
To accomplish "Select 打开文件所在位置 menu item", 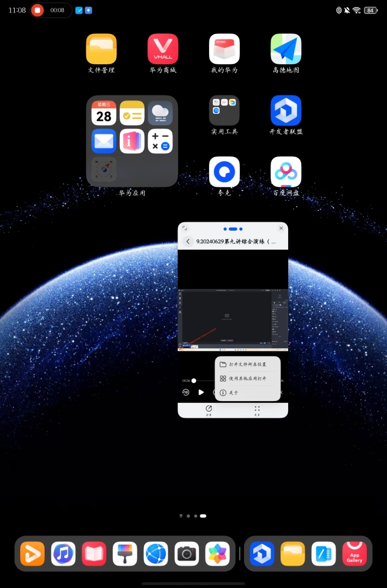I will pos(248,364).
